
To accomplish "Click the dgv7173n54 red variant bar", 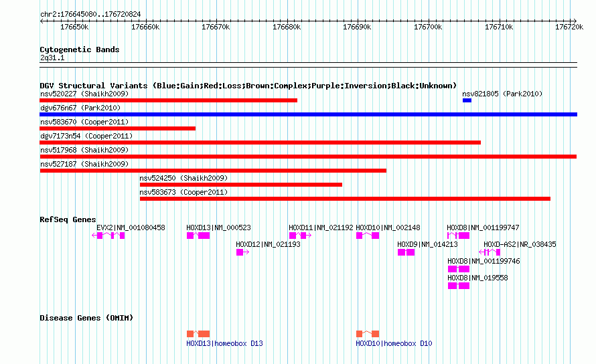I will tap(260, 143).
